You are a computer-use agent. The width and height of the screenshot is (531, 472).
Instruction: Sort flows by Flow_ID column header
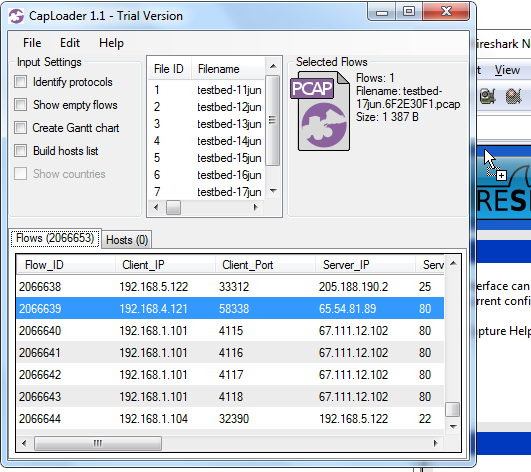(x=66, y=264)
